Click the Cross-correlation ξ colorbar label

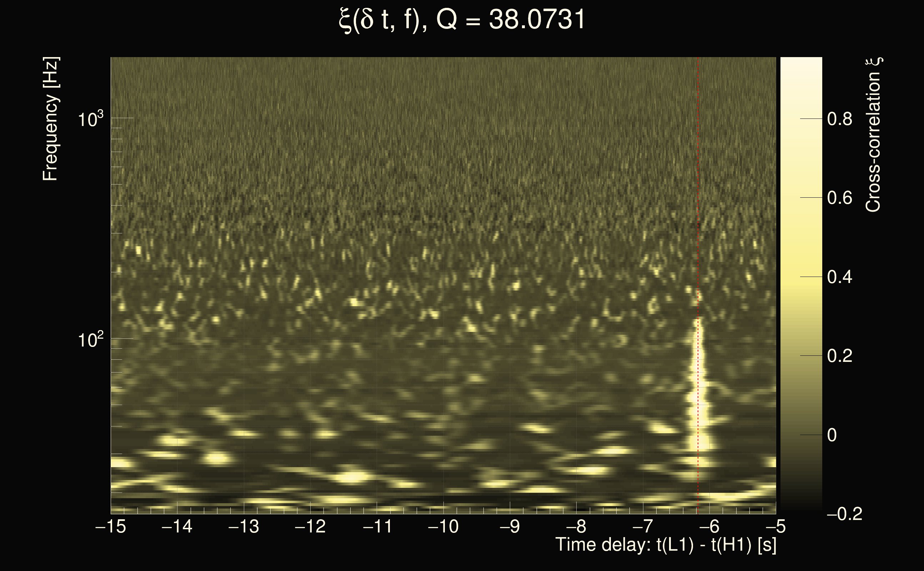[873, 135]
